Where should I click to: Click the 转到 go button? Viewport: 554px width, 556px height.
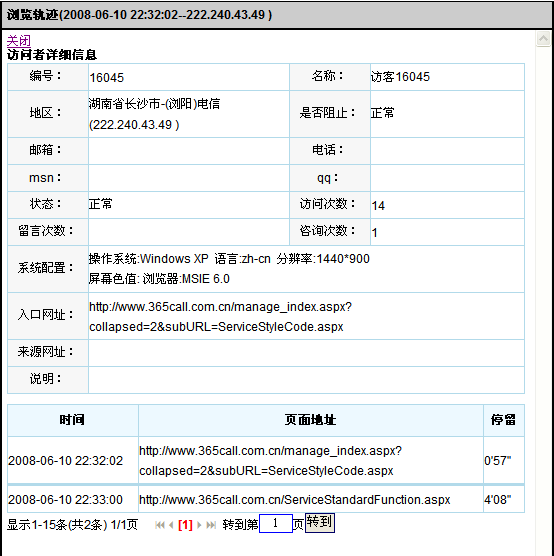tap(320, 523)
